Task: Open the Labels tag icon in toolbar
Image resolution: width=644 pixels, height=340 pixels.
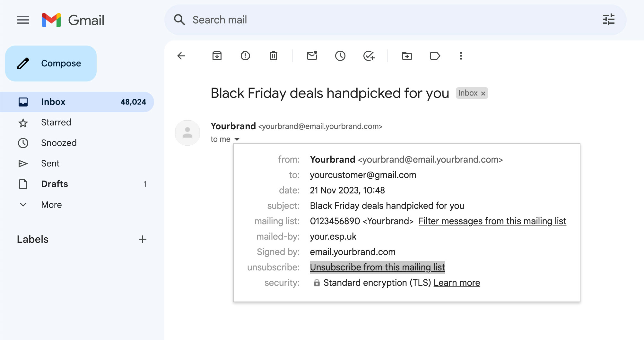Action: [435, 56]
